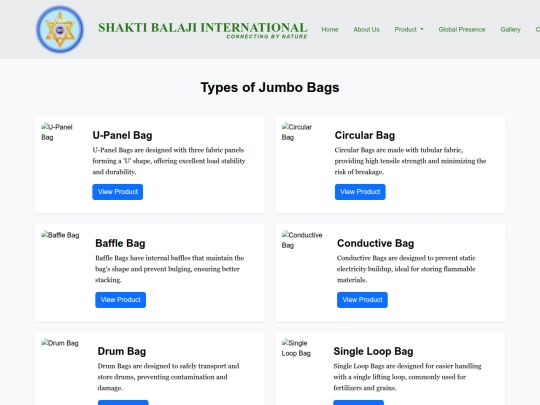View Product for Circular Bag
Image resolution: width=540 pixels, height=405 pixels.
(360, 192)
